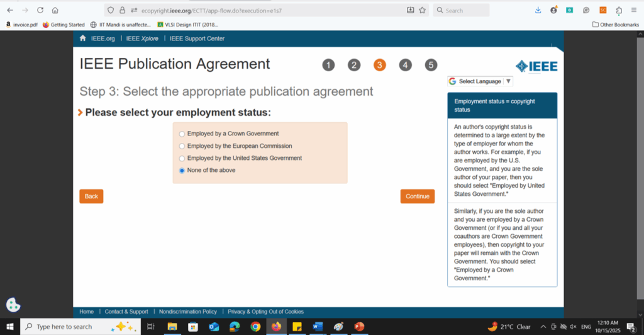This screenshot has height=335, width=644.
Task: Open the cookie preferences icon
Action: tap(14, 304)
